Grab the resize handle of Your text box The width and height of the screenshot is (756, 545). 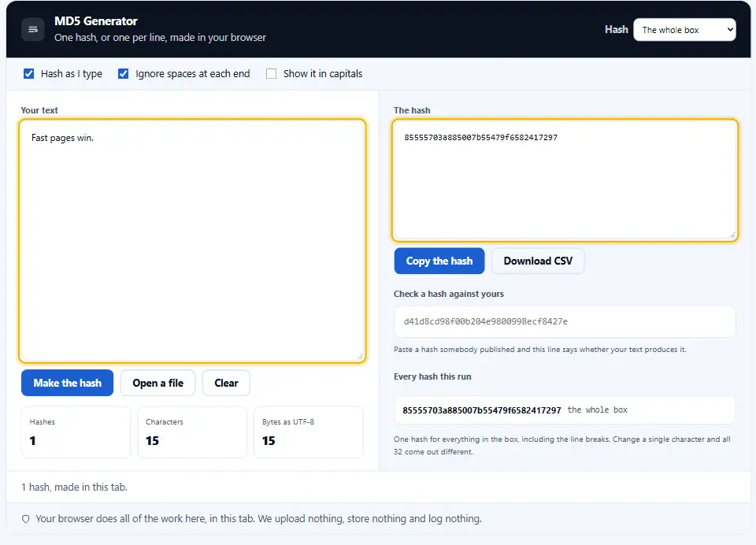point(360,357)
